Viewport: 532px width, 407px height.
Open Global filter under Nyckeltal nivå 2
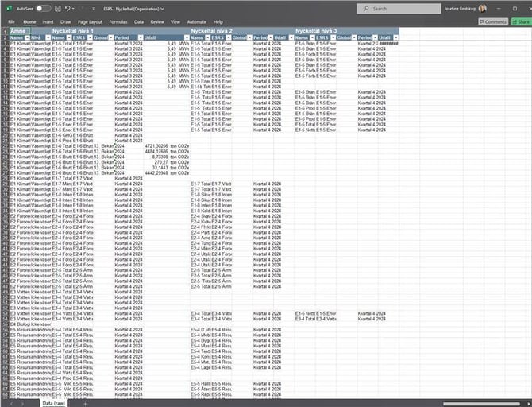coord(249,37)
